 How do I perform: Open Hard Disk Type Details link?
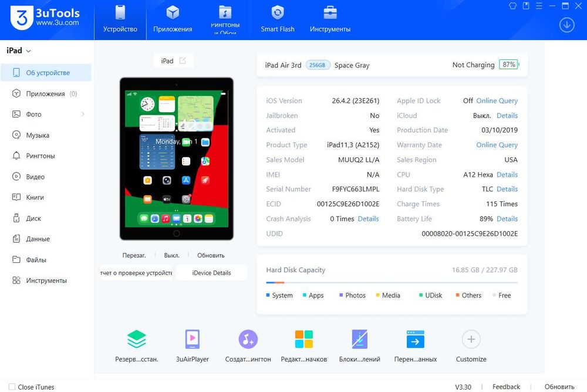(507, 189)
